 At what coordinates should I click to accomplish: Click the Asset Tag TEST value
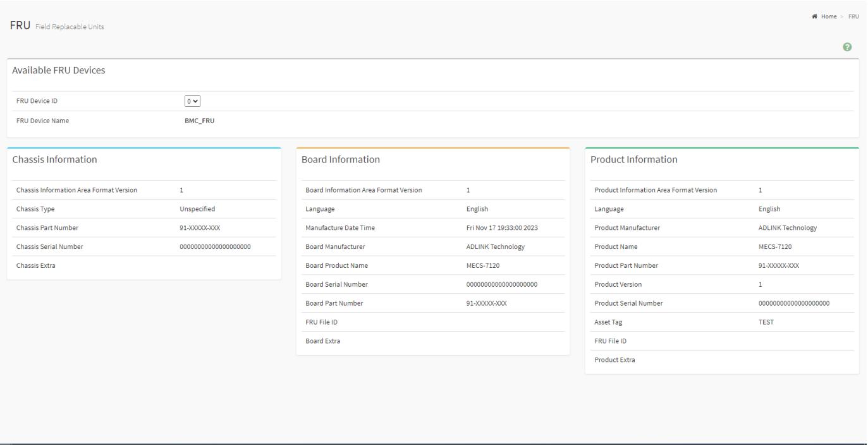[766, 322]
